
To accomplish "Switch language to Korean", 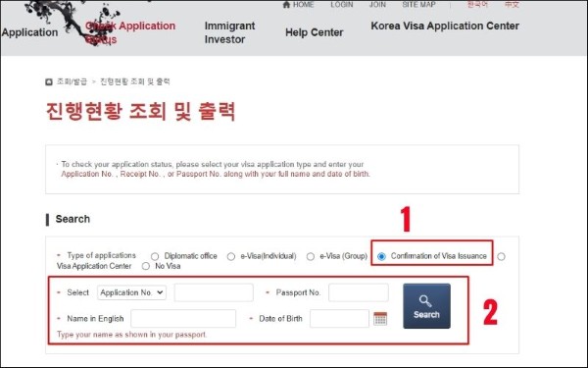I will (x=477, y=5).
